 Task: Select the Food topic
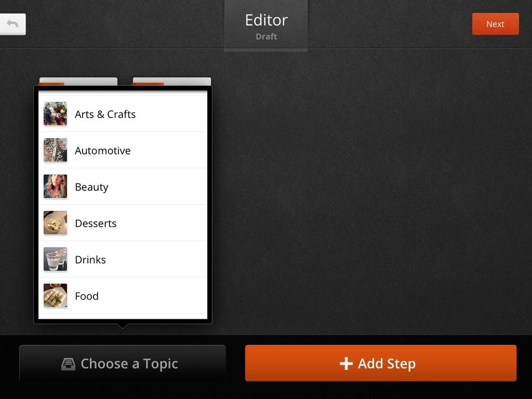tap(123, 295)
